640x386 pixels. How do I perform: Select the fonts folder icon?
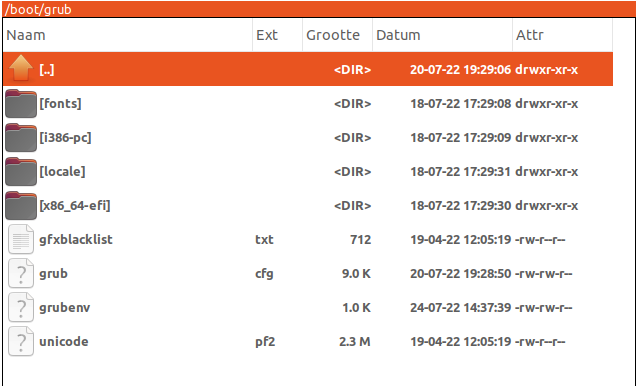[21, 104]
